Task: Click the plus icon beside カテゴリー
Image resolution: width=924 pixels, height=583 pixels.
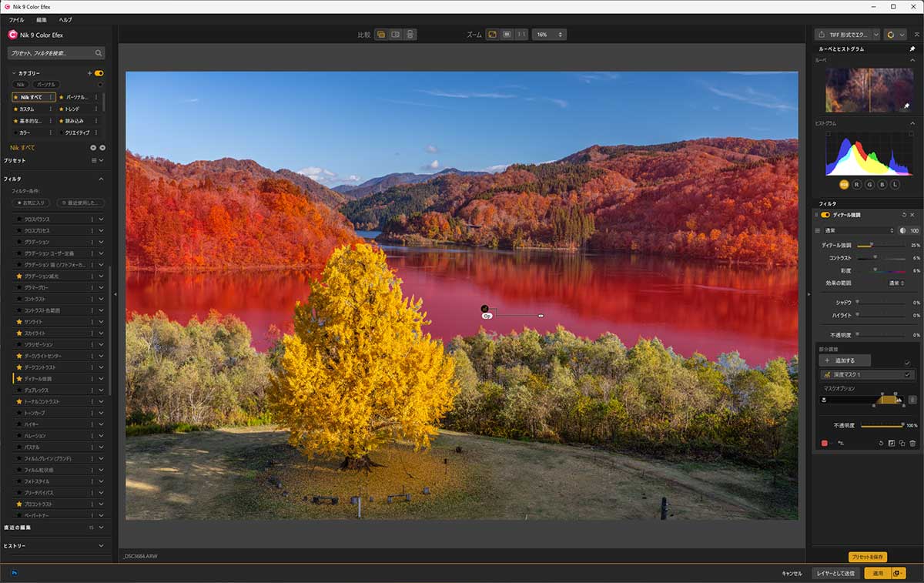Action: 89,73
